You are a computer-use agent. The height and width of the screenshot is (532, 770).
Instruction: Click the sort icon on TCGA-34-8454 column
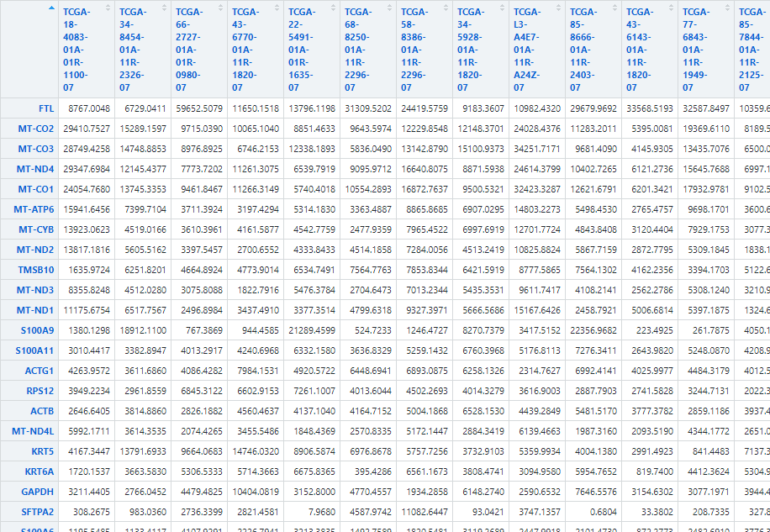(x=166, y=8)
